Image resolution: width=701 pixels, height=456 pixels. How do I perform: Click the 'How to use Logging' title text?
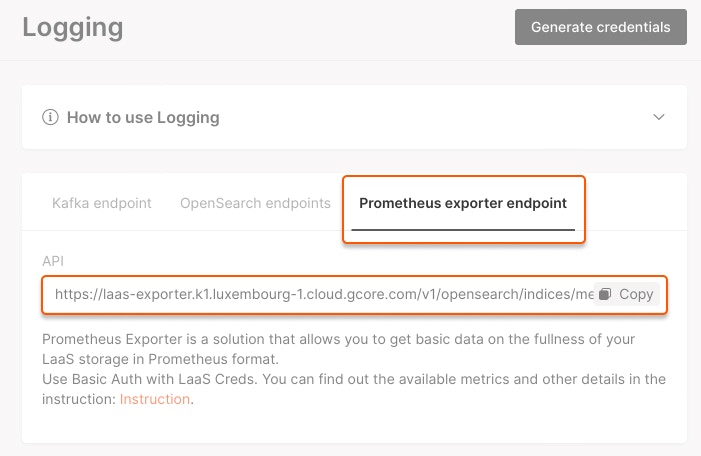[x=143, y=117]
